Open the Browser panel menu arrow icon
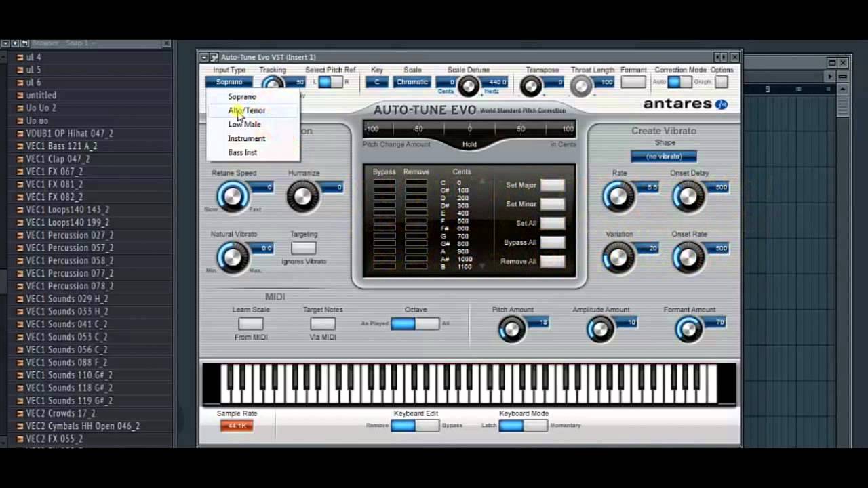 coord(5,43)
